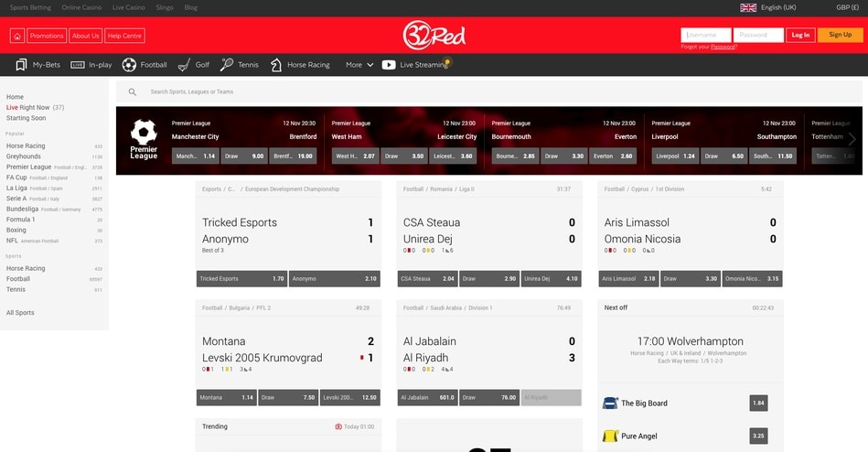Bet Manchester City at 1.14
Image resolution: width=868 pixels, height=452 pixels.
click(x=196, y=156)
